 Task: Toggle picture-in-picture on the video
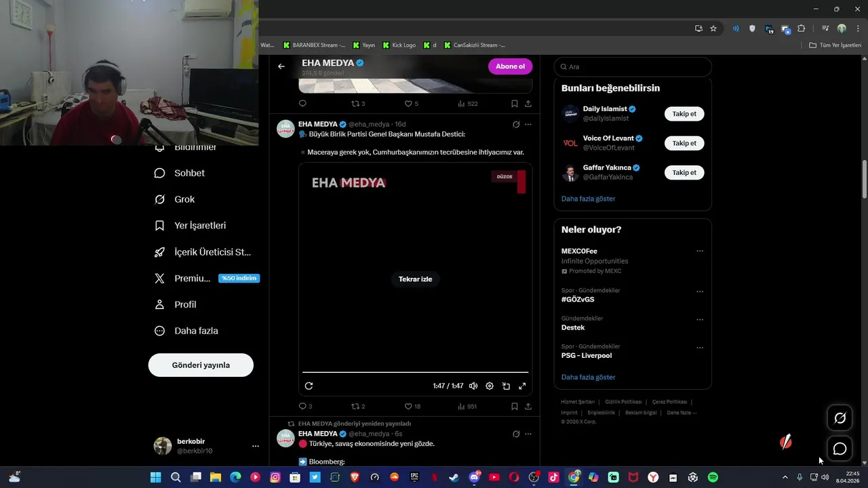[506, 386]
